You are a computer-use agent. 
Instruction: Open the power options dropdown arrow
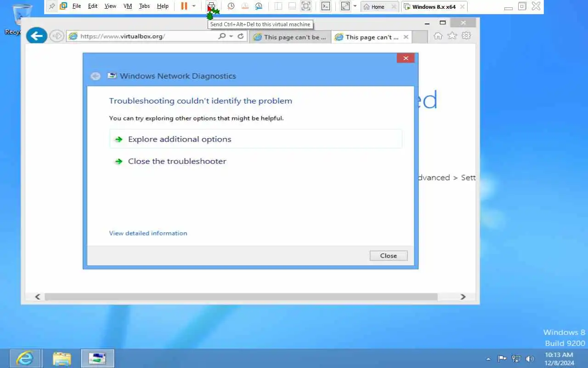[194, 6]
